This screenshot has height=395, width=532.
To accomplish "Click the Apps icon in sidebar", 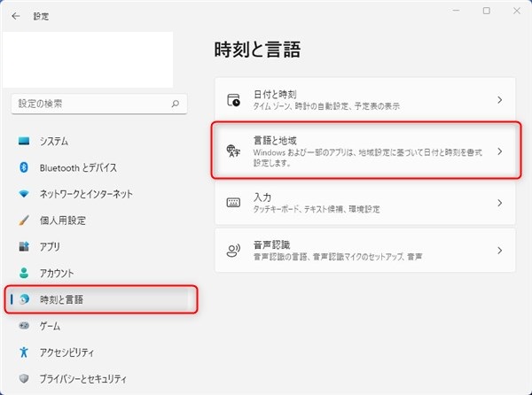I will pyautogui.click(x=24, y=247).
